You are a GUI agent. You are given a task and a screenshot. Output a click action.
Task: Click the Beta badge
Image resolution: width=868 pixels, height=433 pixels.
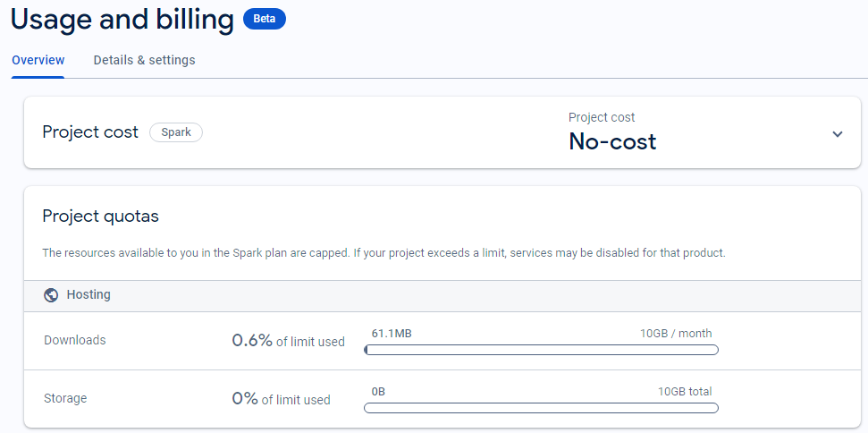coord(265,19)
